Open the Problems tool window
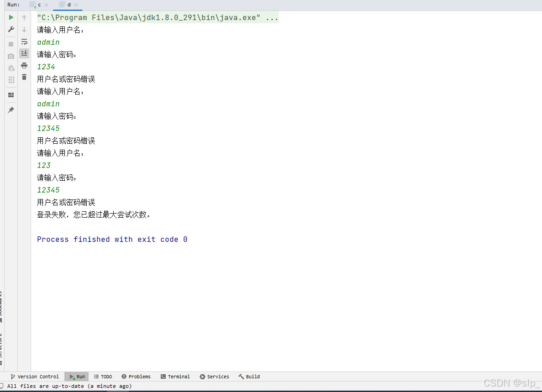542x392 pixels. 136,376
